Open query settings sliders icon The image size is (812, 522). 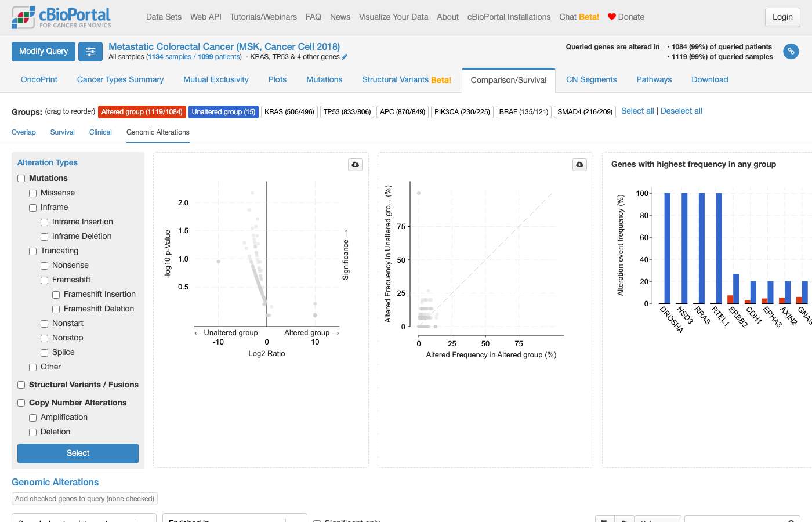[90, 52]
